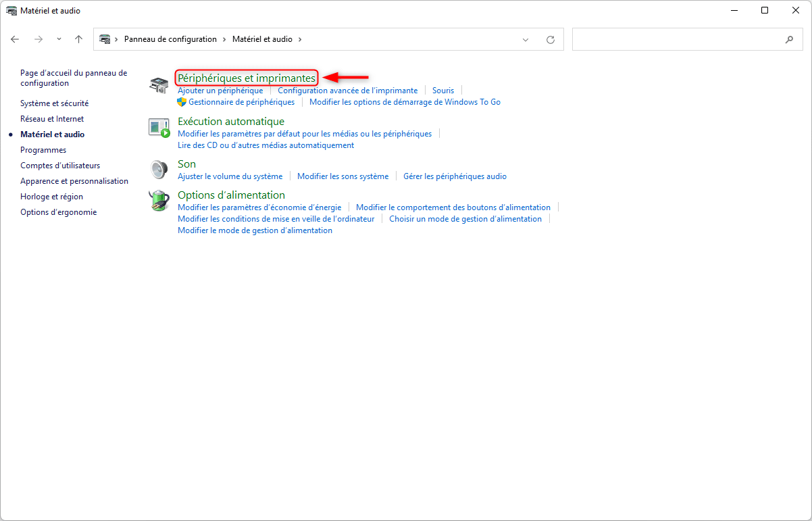Image resolution: width=812 pixels, height=521 pixels.
Task: Click Lire des CD ou d'autres médias automatiquement
Action: click(x=265, y=145)
